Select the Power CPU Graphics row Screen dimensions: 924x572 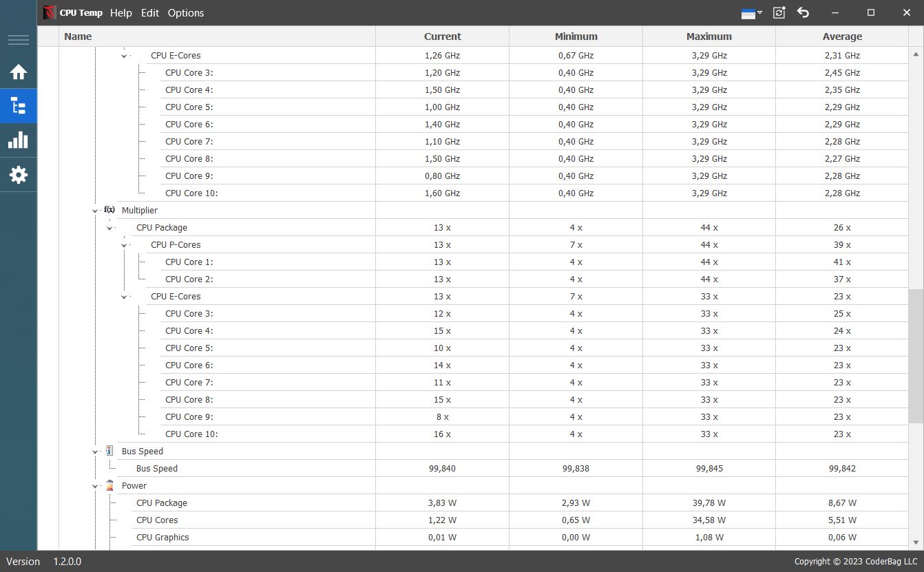click(x=162, y=538)
